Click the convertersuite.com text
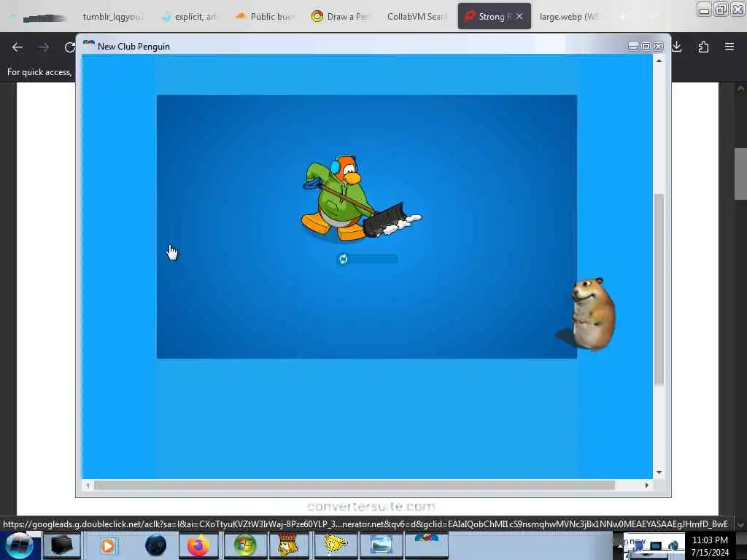747x560 pixels. pyautogui.click(x=371, y=507)
